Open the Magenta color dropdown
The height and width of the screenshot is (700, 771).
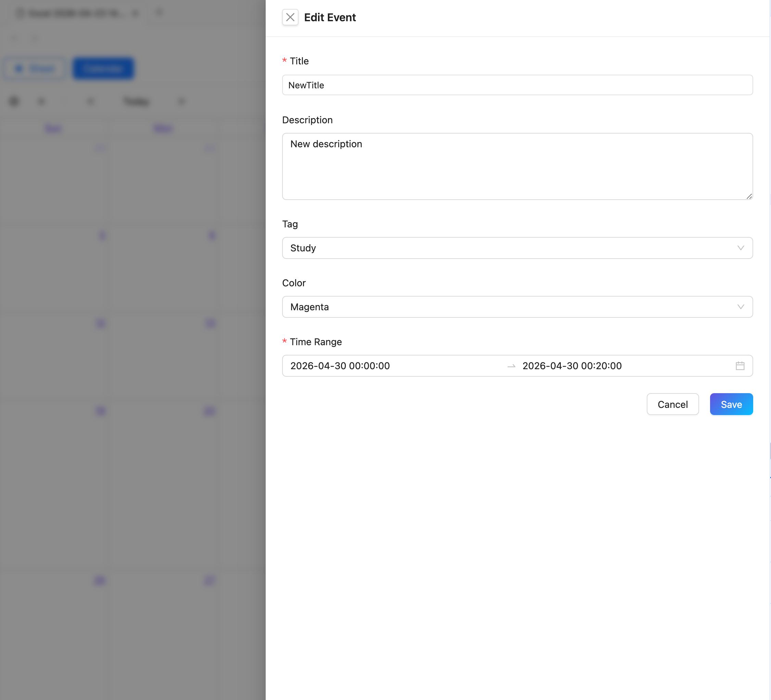point(517,307)
